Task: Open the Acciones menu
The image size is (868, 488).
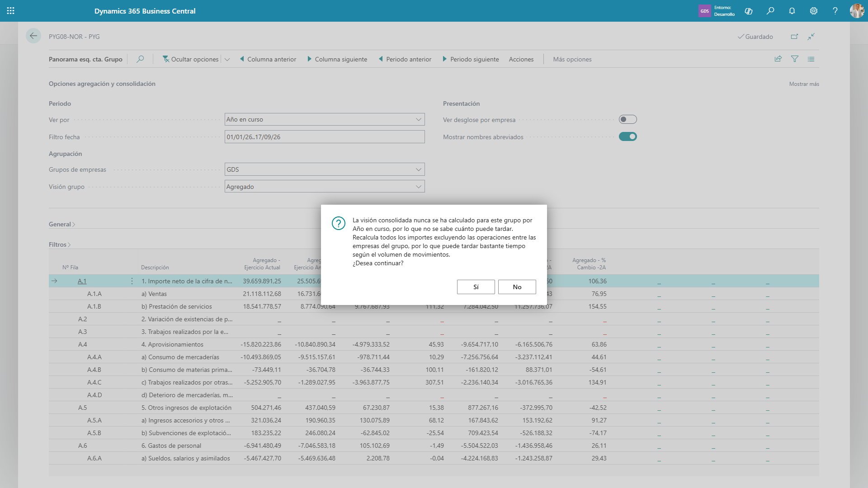Action: (x=521, y=59)
